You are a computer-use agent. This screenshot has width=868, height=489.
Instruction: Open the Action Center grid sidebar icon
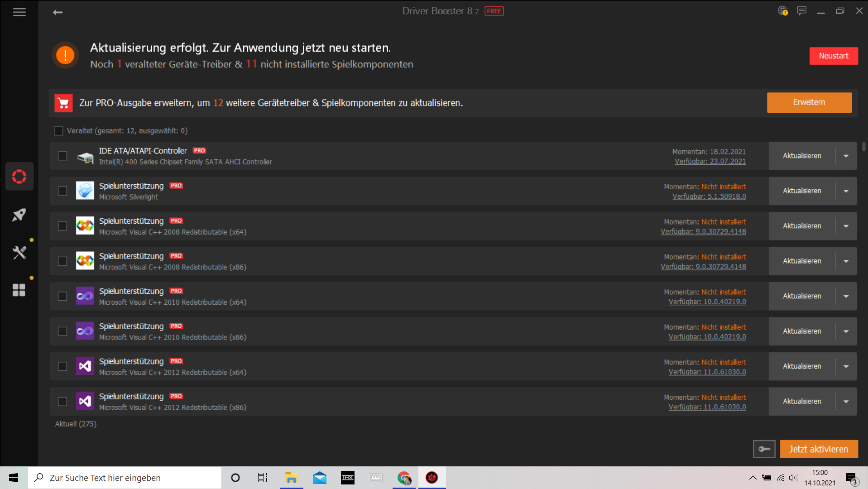[x=19, y=290]
